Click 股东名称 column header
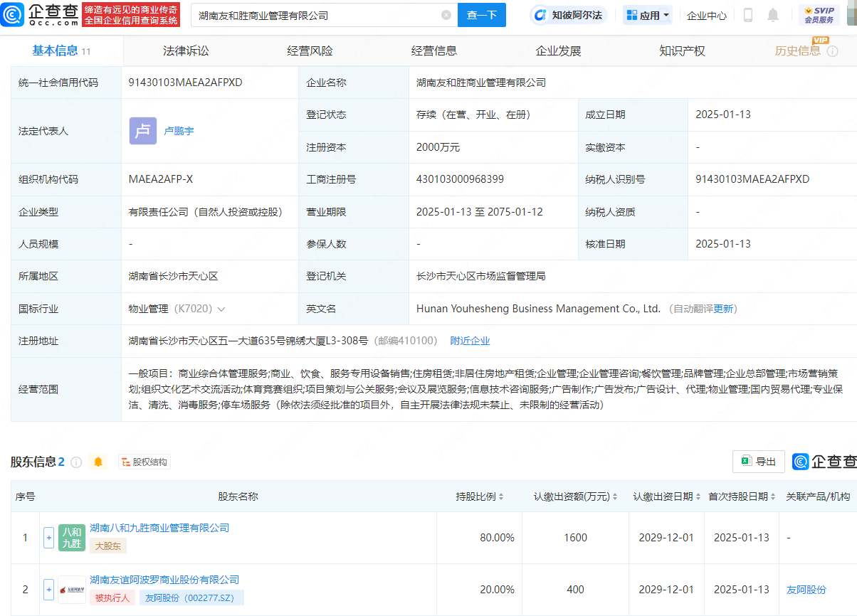This screenshot has width=857, height=616. [238, 496]
